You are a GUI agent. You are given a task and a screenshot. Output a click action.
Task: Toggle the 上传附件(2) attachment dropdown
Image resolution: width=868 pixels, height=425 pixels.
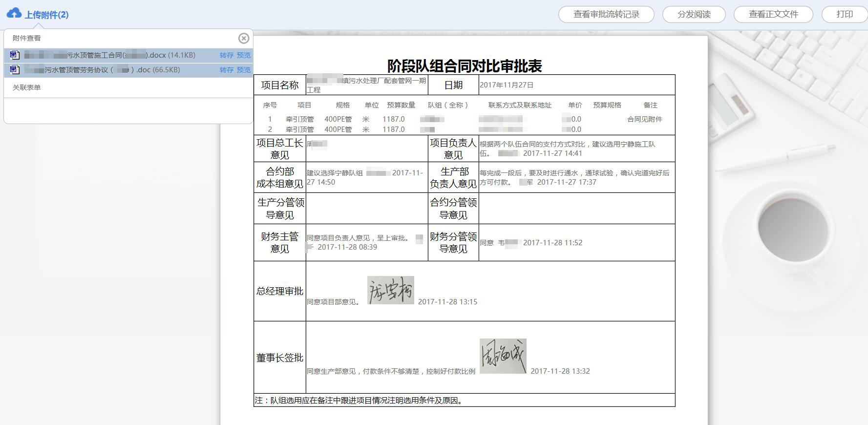point(47,15)
